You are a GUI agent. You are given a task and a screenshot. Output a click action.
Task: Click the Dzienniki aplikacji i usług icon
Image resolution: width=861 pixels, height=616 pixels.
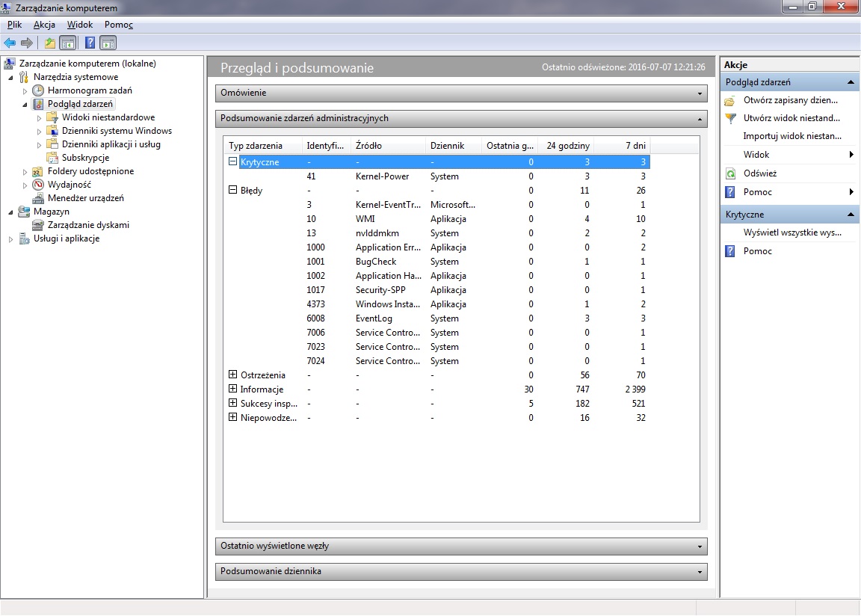click(52, 144)
